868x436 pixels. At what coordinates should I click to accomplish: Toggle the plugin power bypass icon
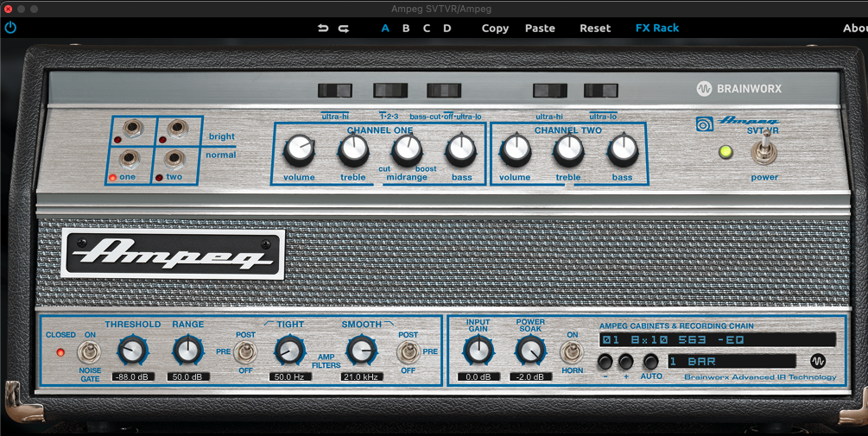click(10, 28)
